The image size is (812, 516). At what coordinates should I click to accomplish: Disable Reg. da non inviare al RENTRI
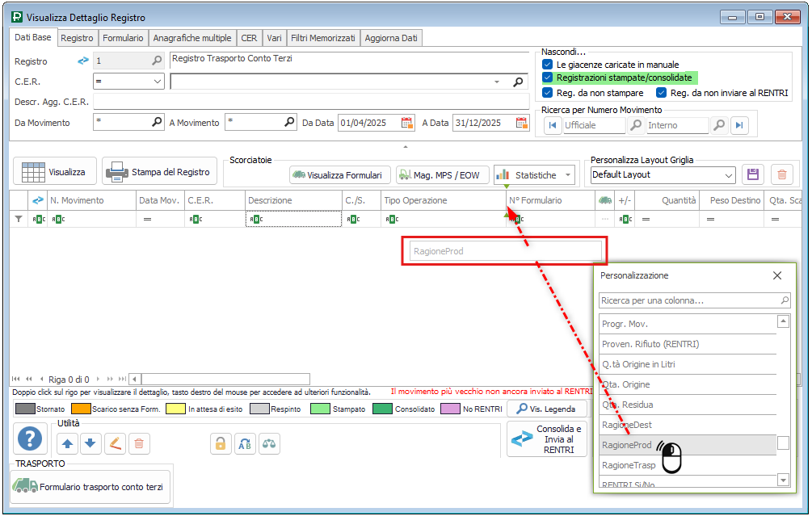click(x=661, y=93)
